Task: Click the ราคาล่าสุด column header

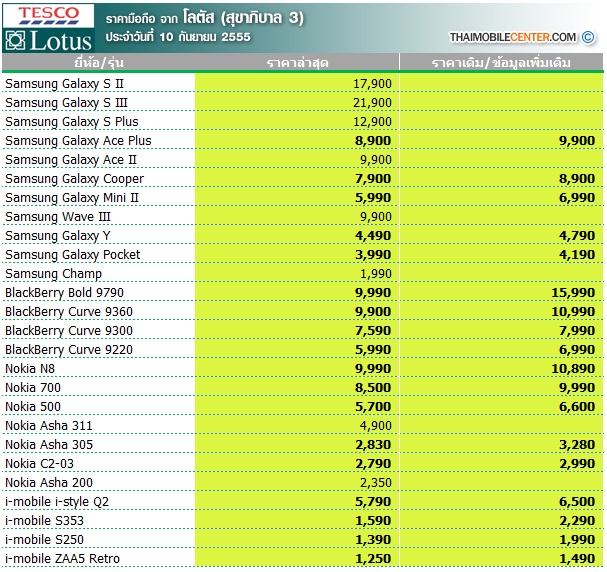Action: 297,63
